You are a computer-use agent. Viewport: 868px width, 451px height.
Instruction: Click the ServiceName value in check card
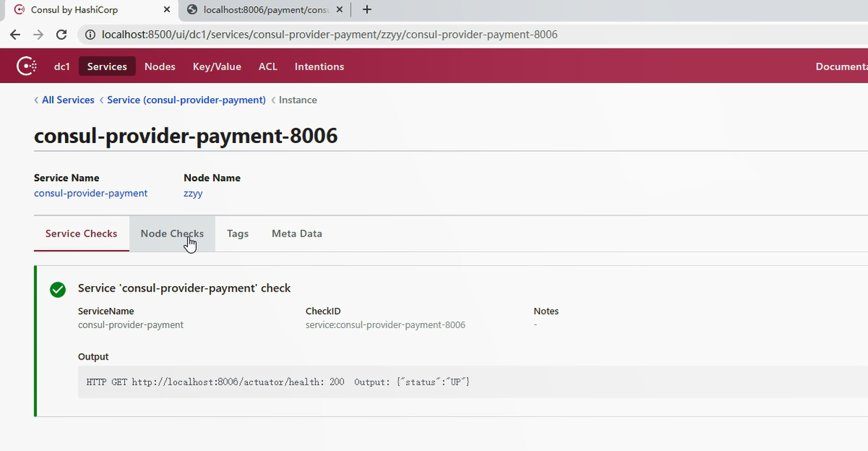pos(130,324)
